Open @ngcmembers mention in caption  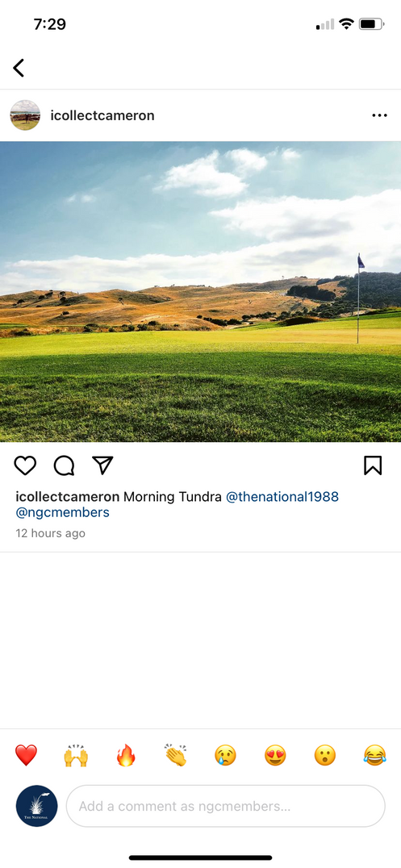coord(63,512)
